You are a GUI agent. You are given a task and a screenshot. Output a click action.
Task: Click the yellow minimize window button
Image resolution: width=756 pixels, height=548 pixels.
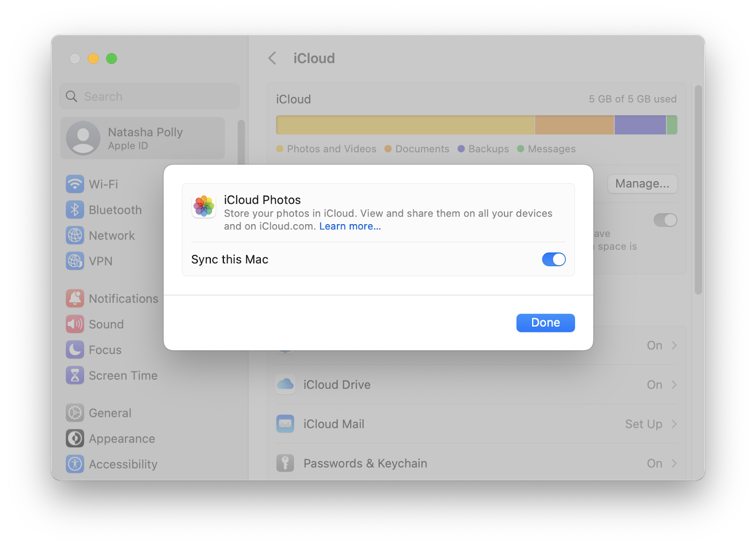[x=93, y=58]
